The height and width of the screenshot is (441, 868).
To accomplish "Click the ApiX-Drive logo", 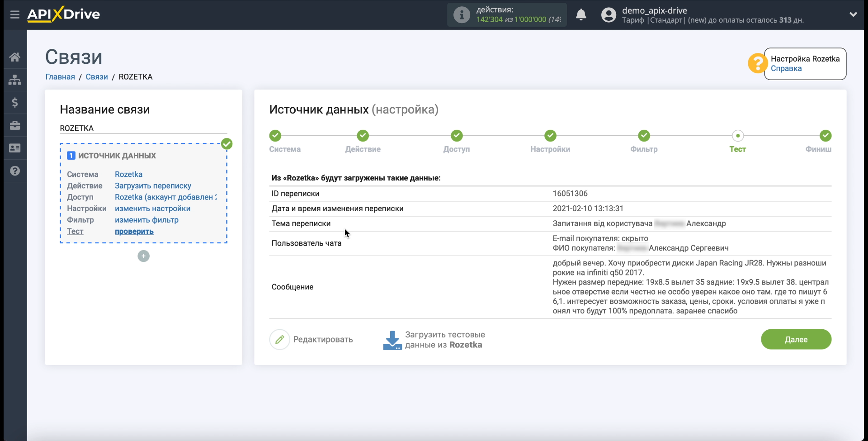I will point(63,14).
